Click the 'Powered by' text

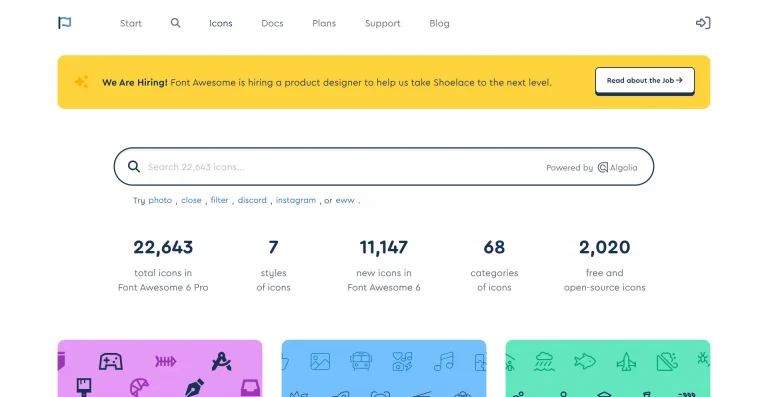[x=570, y=167]
